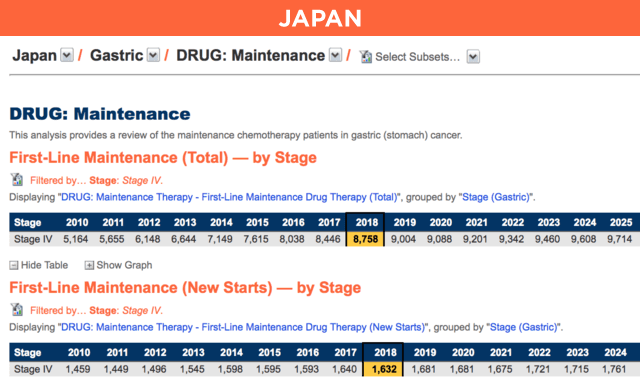Select the 2018 column header in first table
640x379 pixels.
click(366, 222)
